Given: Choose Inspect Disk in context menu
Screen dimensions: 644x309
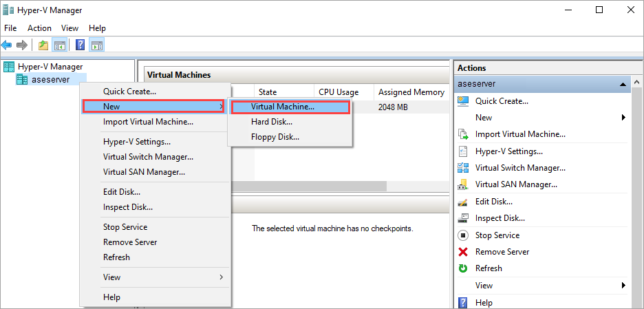Looking at the screenshot, I should click(154, 207).
